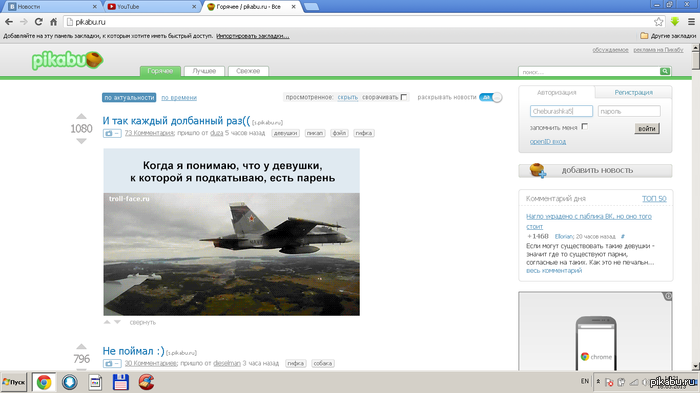Open the реклама на Пикабу link
The height and width of the screenshot is (393, 700).
[x=658, y=50]
